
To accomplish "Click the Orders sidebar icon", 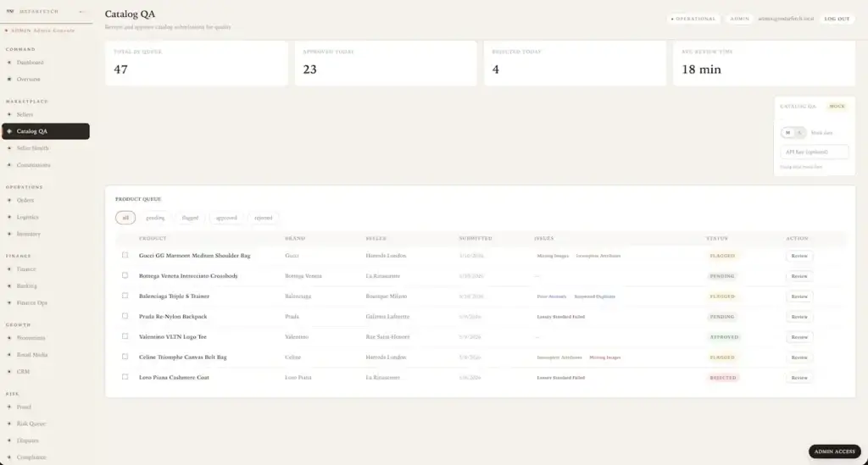I will pyautogui.click(x=9, y=200).
